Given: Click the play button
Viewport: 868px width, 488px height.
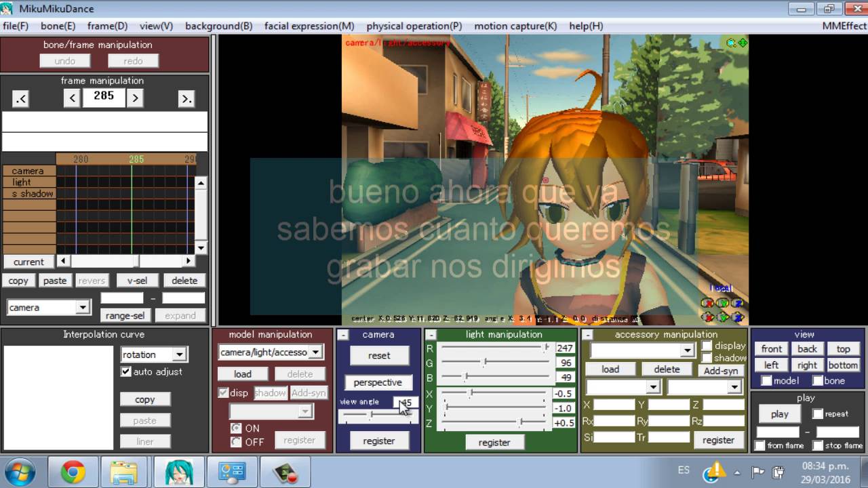Looking at the screenshot, I should (x=780, y=413).
